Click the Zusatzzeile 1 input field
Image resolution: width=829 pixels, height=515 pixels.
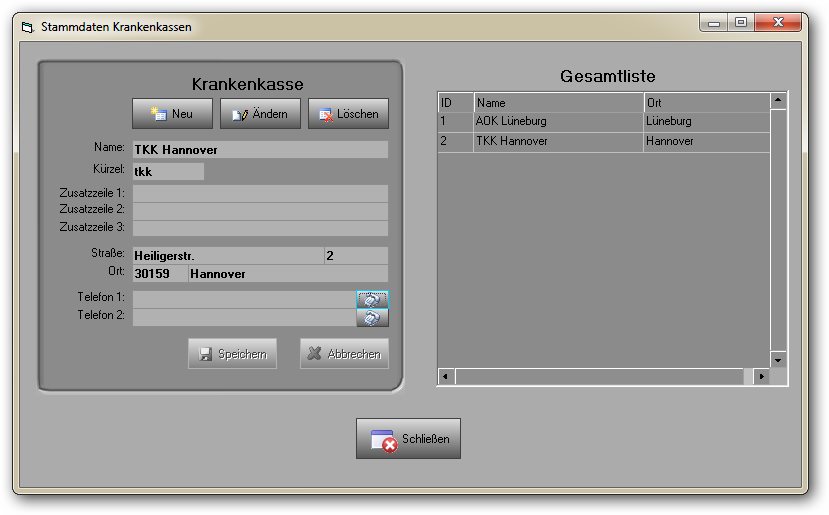260,194
